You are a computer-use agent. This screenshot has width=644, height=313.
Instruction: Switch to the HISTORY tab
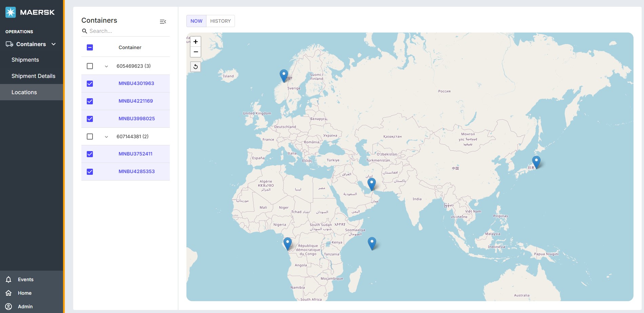(220, 21)
